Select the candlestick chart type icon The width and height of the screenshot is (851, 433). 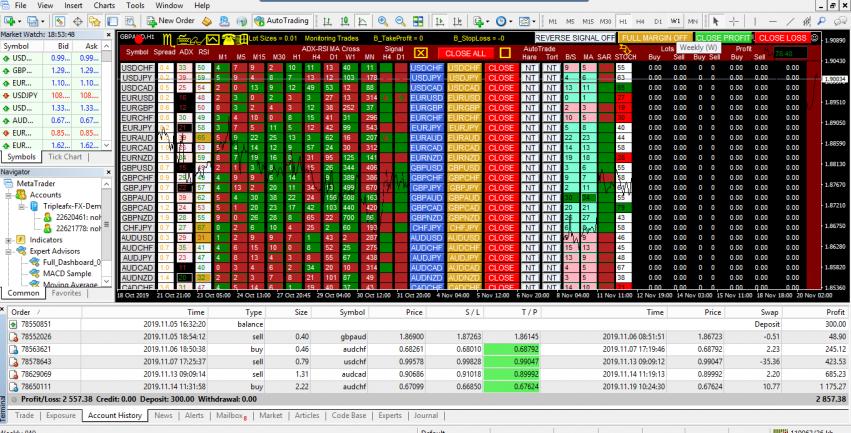(345, 22)
